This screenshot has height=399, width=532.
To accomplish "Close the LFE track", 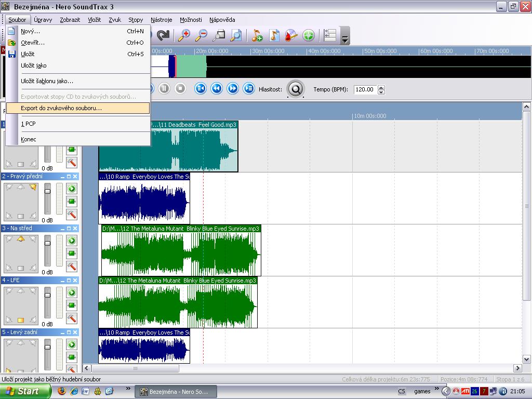I will click(x=75, y=281).
